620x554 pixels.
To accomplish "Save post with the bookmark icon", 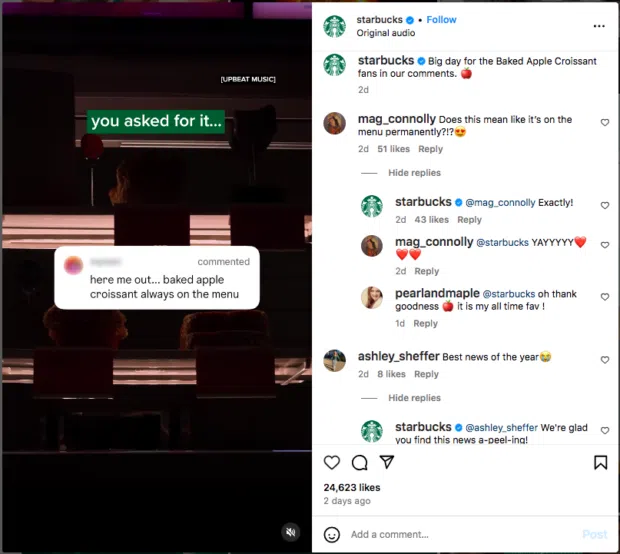I will [x=600, y=462].
